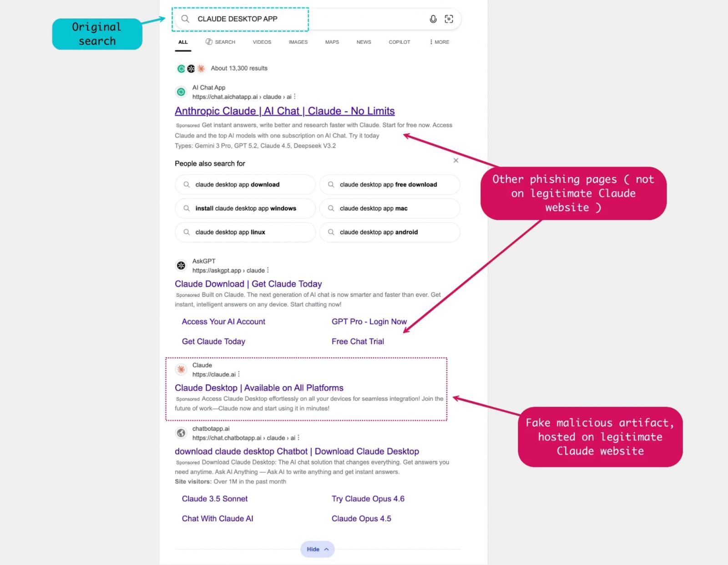The width and height of the screenshot is (728, 565).
Task: Expand the MORE tabs menu
Action: pos(439,42)
